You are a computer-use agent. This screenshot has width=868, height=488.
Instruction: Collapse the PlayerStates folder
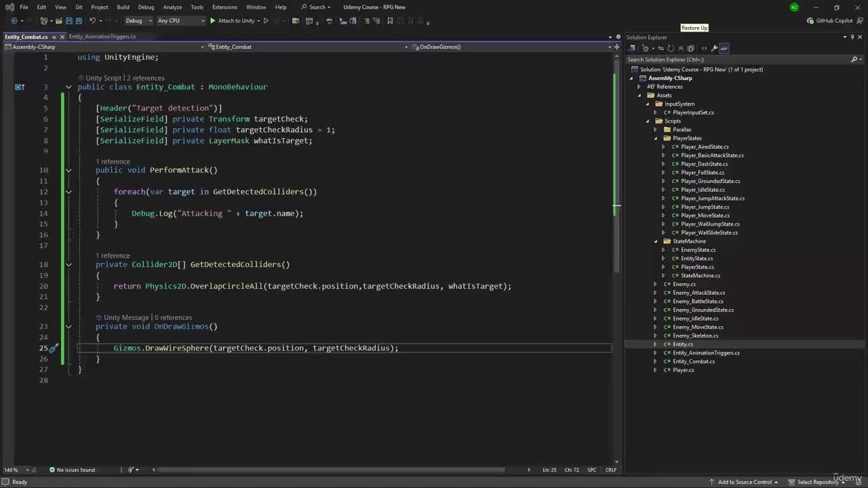656,138
